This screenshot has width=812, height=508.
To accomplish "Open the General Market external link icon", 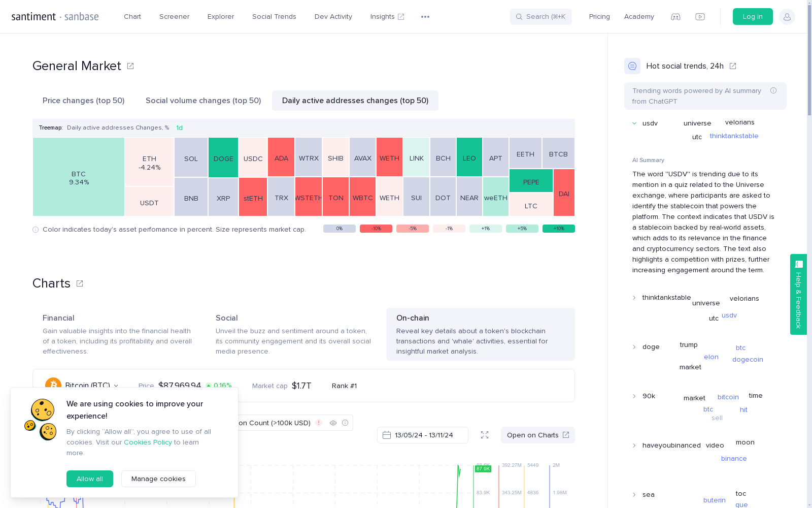I will (x=130, y=66).
